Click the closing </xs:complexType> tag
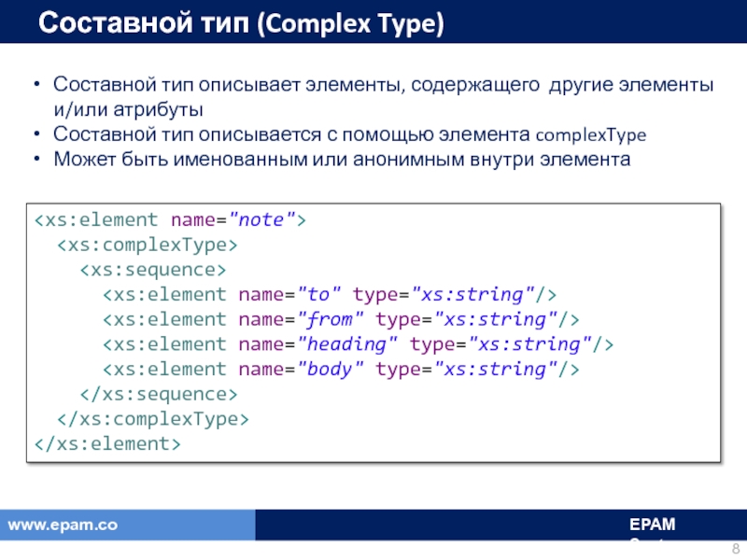This screenshot has height=560, width=747. tap(153, 419)
